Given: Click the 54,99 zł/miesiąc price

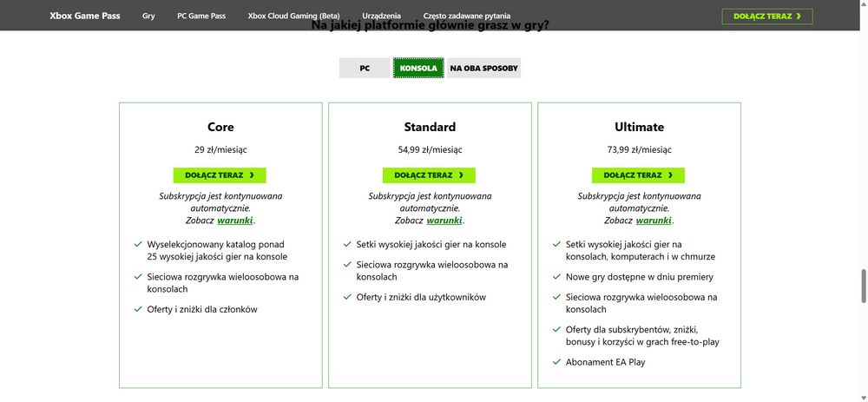Looking at the screenshot, I should click(x=431, y=149).
